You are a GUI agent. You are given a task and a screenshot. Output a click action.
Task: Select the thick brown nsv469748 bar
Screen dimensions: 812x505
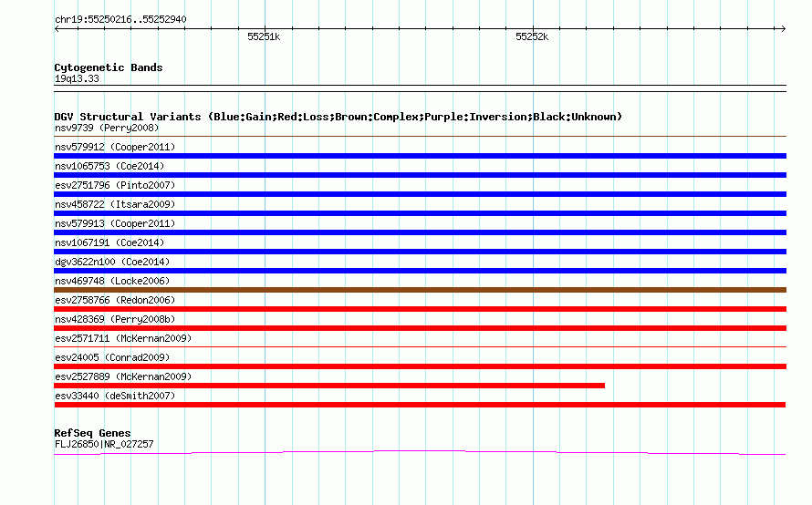coord(420,290)
